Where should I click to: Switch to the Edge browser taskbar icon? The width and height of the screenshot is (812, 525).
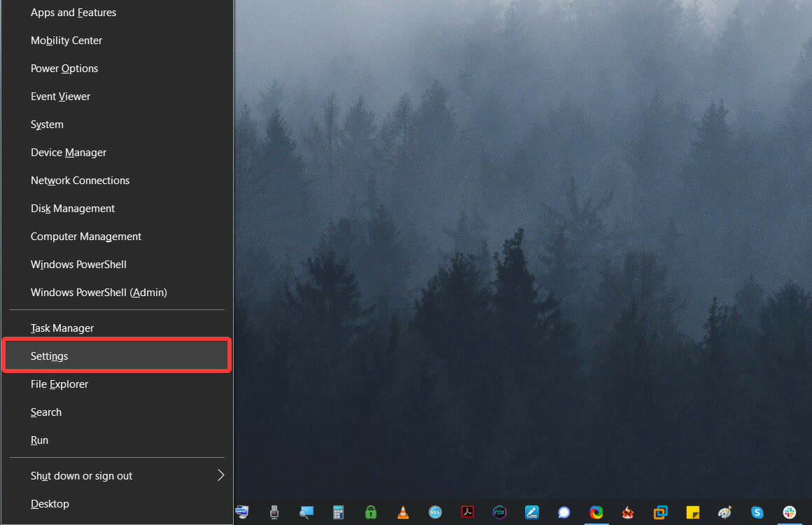pos(596,512)
